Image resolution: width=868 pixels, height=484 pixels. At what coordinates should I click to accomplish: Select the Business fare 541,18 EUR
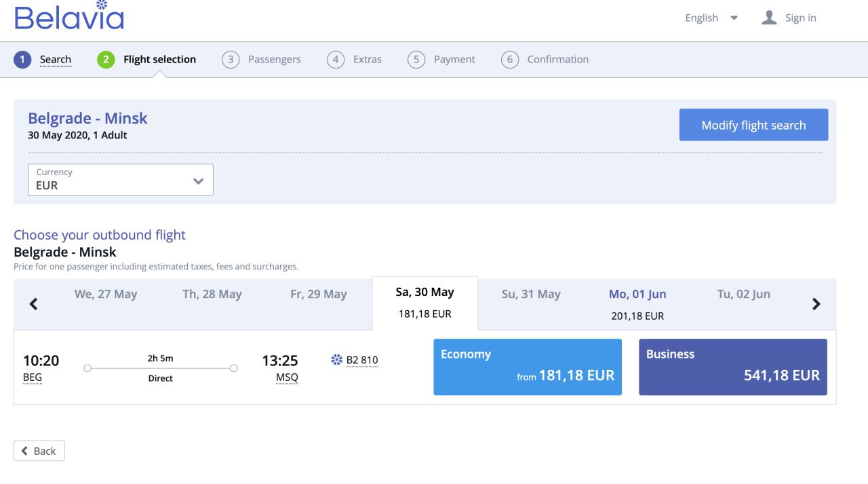pyautogui.click(x=733, y=367)
